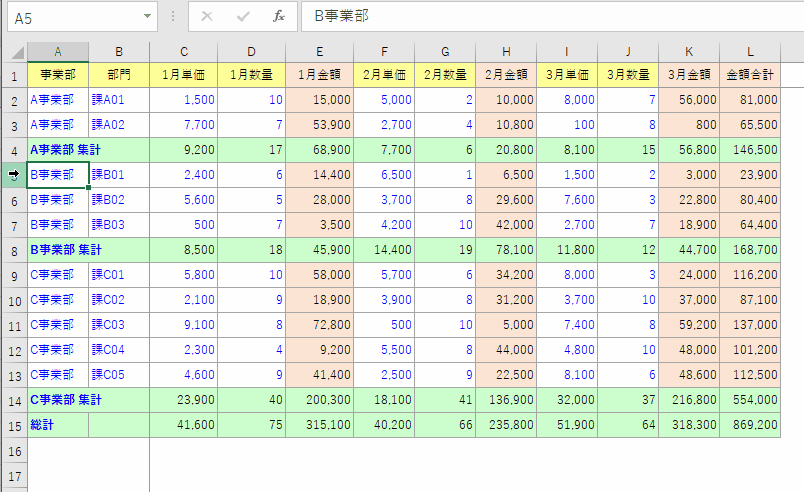Select row 8 header
Screen dimensions: 804x492
tap(14, 251)
